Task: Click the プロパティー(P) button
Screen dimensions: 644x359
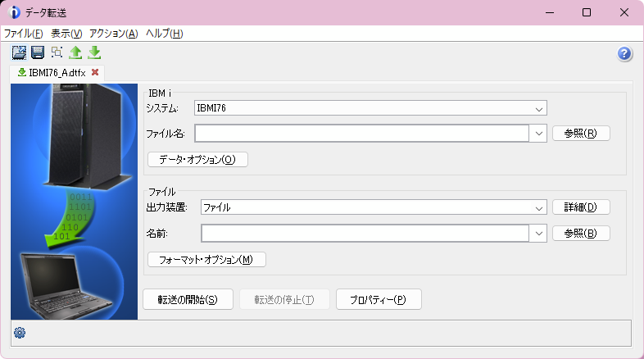Action: pyautogui.click(x=379, y=299)
